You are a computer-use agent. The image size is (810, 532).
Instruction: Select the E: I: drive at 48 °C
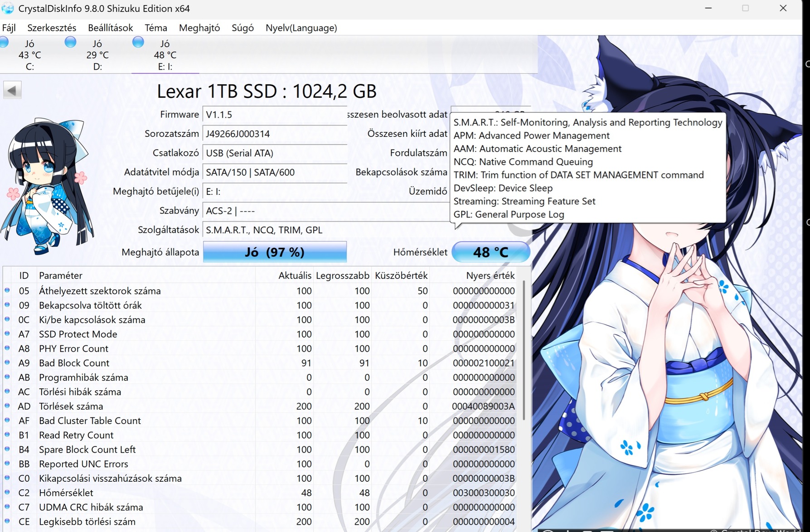click(x=165, y=55)
